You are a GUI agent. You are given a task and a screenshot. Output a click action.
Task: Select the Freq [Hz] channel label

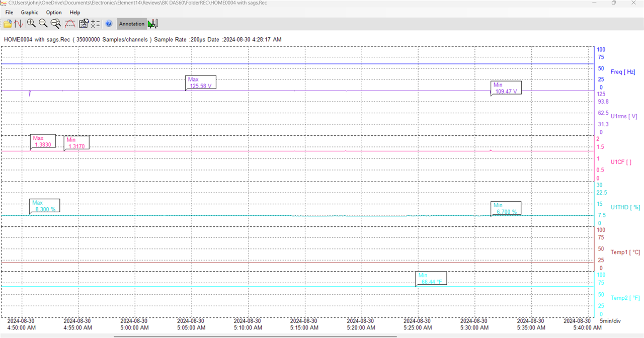coord(622,72)
